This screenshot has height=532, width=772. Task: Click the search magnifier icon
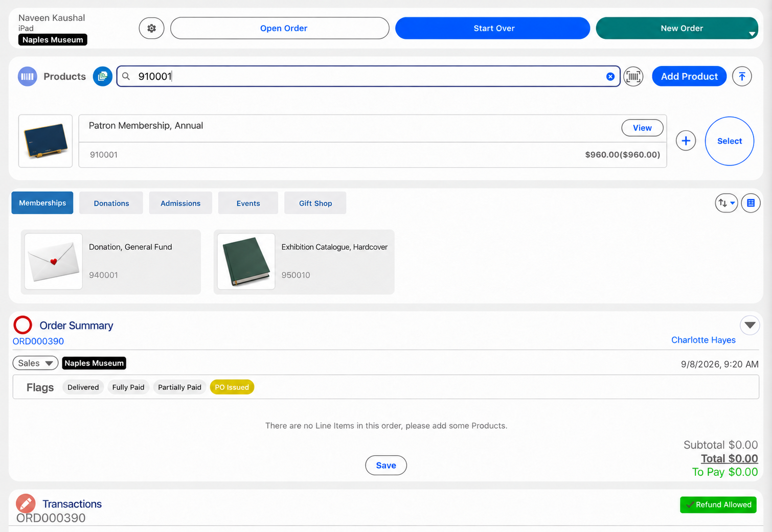pos(126,77)
